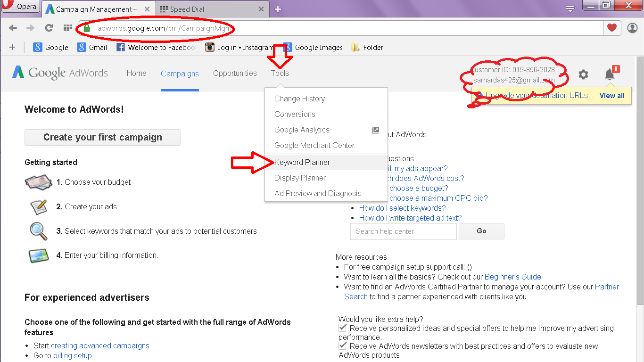Reload the current page
Viewport: 644px width, 362px height.
[x=49, y=28]
